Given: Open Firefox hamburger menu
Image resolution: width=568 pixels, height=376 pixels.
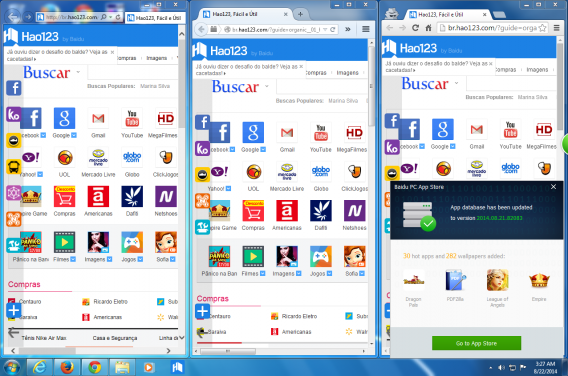Looking at the screenshot, I should (x=366, y=29).
